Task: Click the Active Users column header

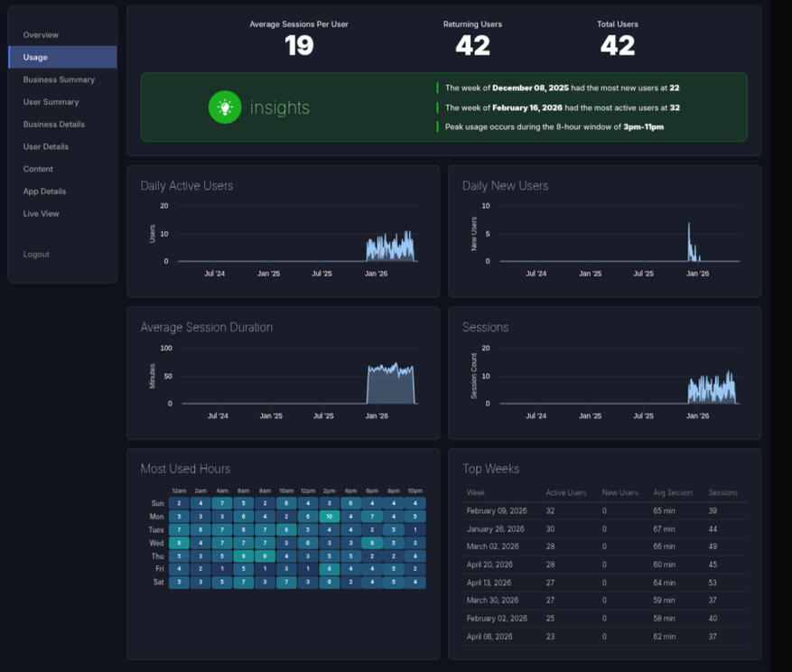Action: click(566, 492)
